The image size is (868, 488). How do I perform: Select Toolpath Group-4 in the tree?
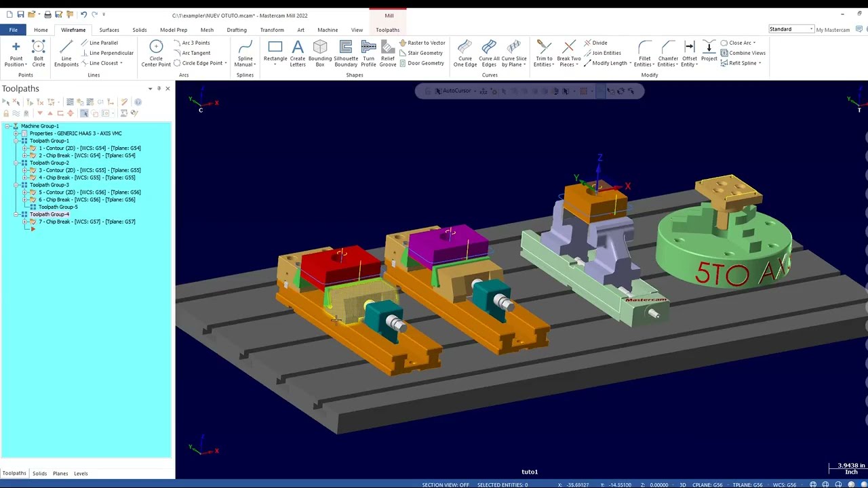coord(50,214)
